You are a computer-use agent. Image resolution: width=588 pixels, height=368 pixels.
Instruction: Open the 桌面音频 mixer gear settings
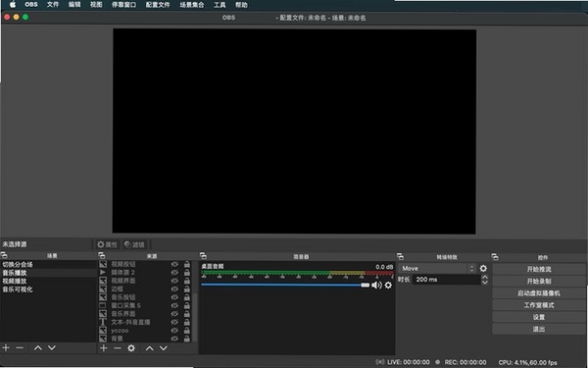coord(388,285)
